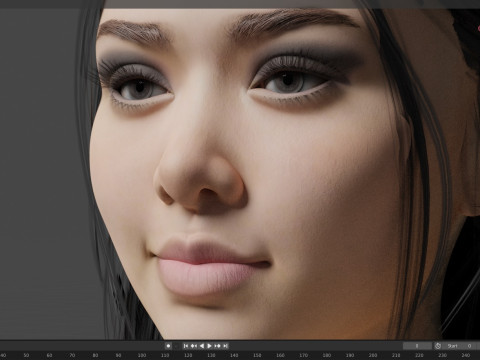
Task: Open the auto keyframing options dropdown
Action: 177,346
